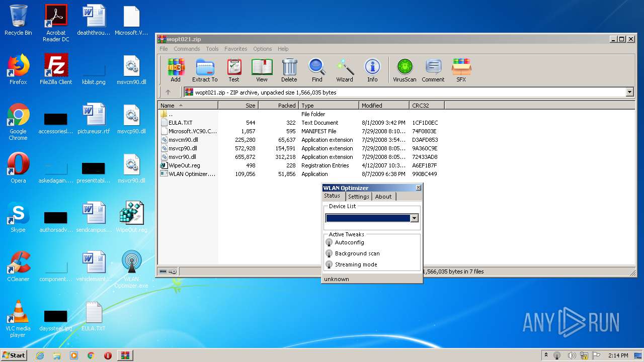Click the taskbar clock showing 2:14 PM

(618, 355)
